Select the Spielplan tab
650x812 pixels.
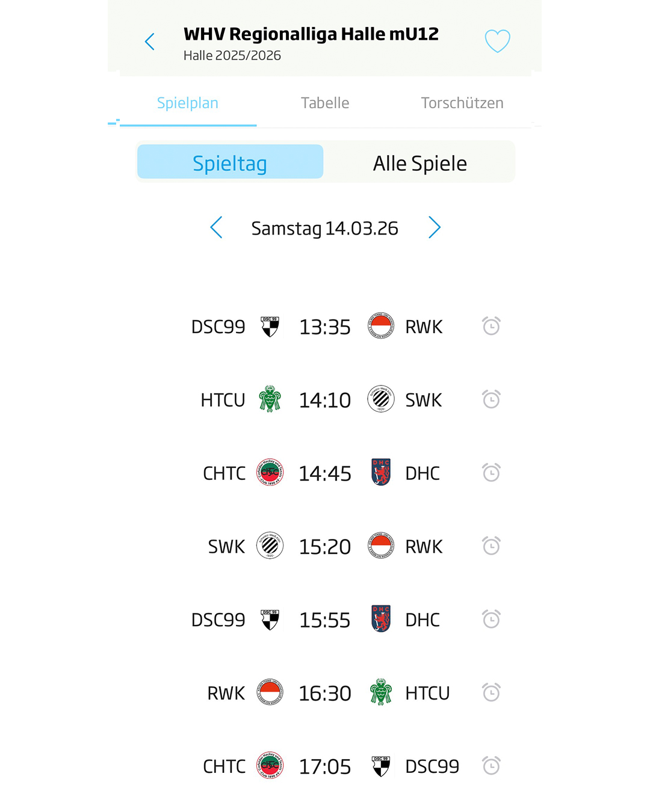pos(188,103)
